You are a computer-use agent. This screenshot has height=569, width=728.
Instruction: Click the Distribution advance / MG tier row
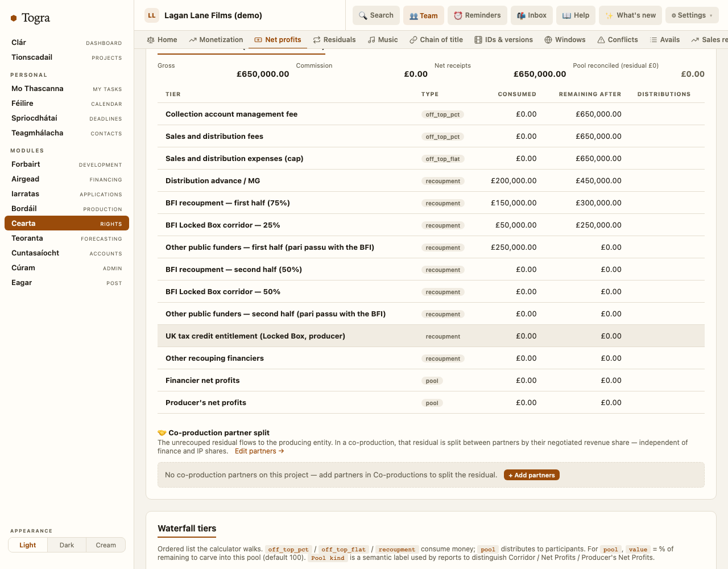tap(431, 181)
